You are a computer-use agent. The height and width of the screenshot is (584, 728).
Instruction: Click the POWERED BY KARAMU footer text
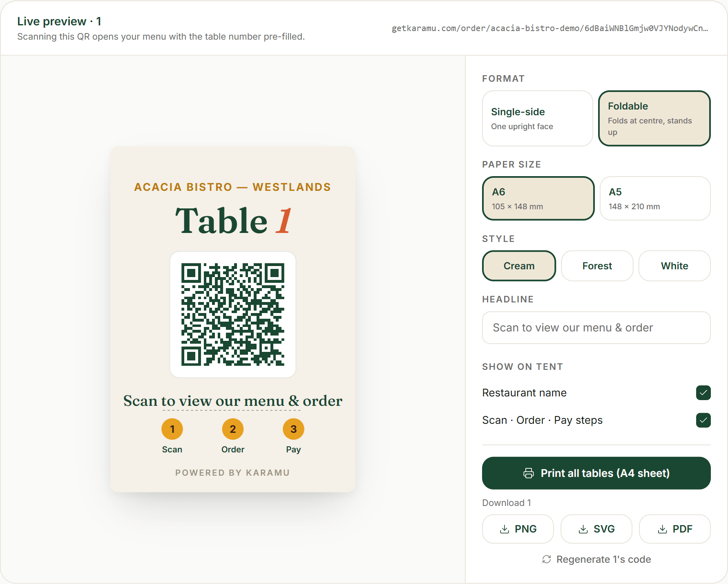click(x=232, y=473)
